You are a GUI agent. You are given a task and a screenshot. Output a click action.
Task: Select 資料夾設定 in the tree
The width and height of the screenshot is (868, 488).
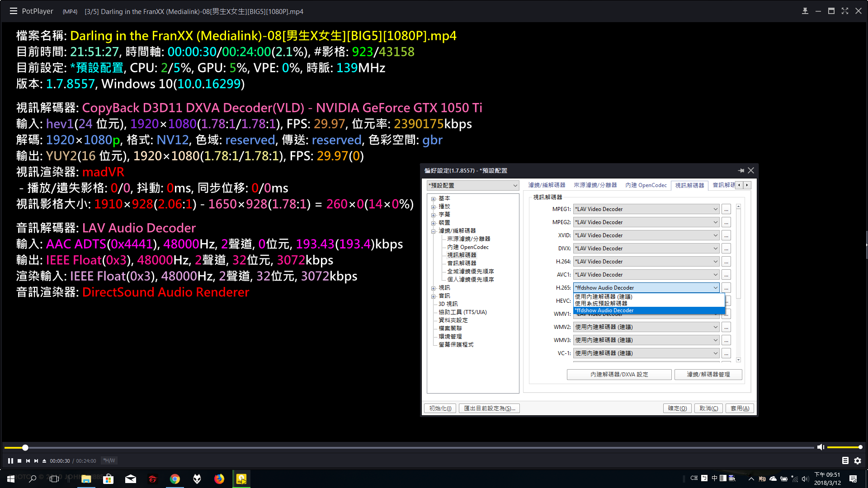[x=453, y=320]
